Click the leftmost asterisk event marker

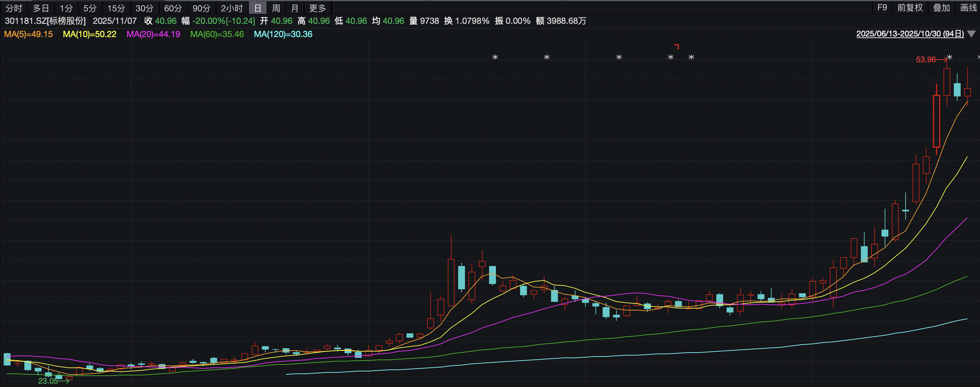click(x=495, y=57)
